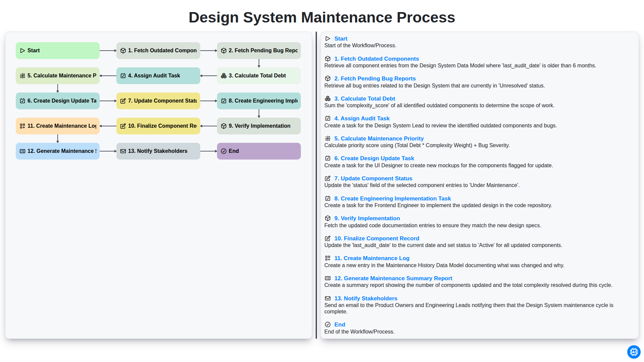
Task: Click the icon on Create Maintenance Log node
Action: coord(22,126)
